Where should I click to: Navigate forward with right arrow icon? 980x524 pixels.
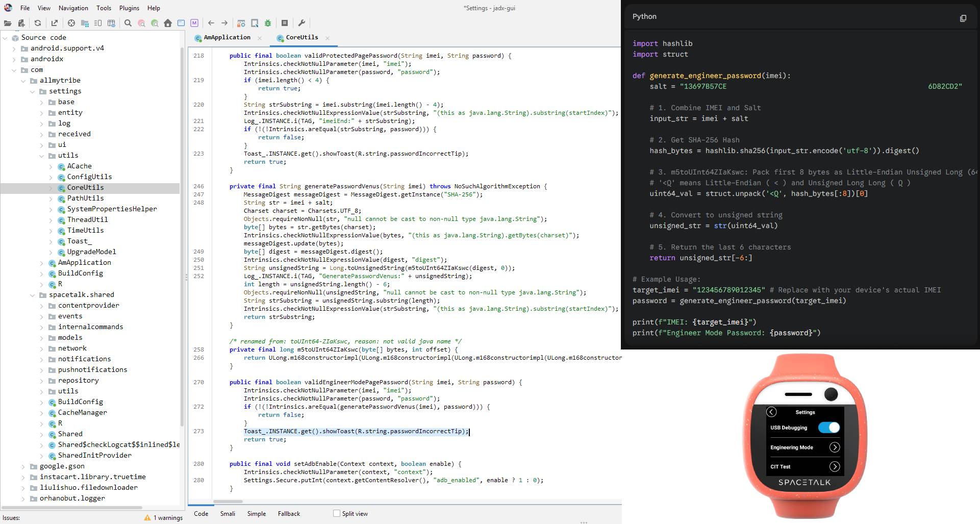(x=224, y=23)
